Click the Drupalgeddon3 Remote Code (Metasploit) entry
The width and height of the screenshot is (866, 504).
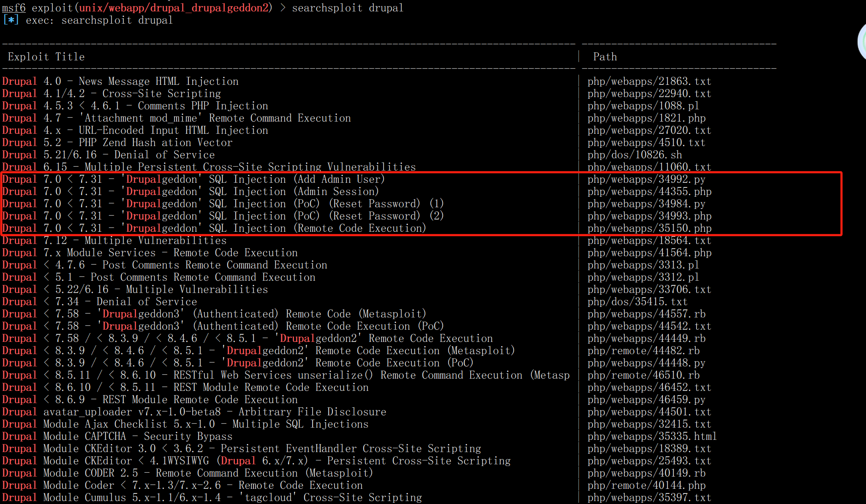[x=214, y=314]
